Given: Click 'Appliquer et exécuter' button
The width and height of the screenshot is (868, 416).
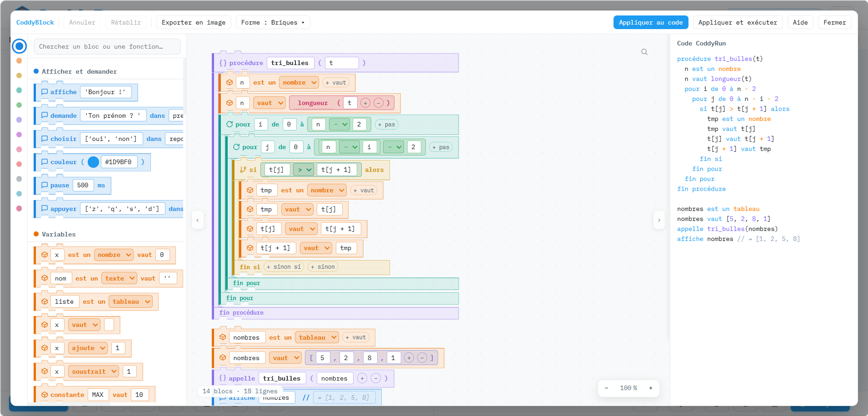Looking at the screenshot, I should [738, 22].
